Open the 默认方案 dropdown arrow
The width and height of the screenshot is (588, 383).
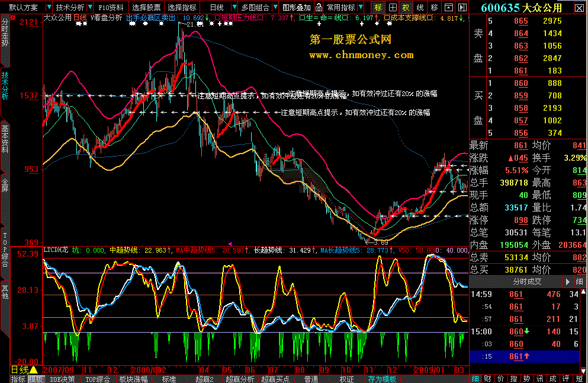pyautogui.click(x=49, y=7)
